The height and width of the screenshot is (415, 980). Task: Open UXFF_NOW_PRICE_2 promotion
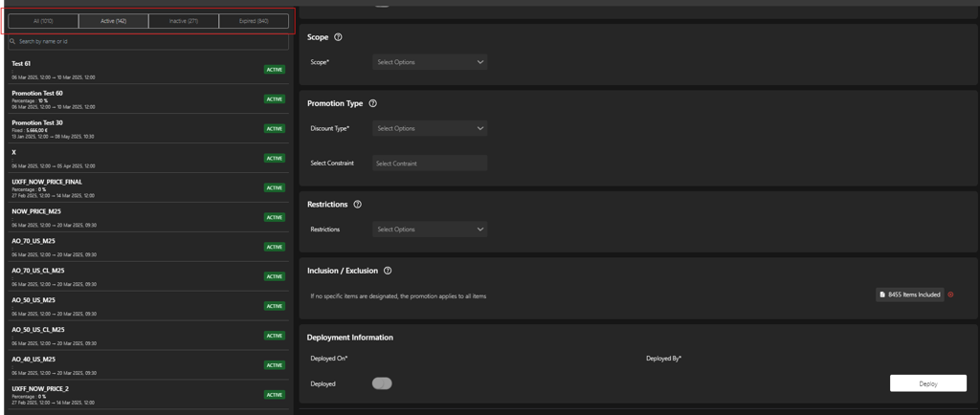148,394
